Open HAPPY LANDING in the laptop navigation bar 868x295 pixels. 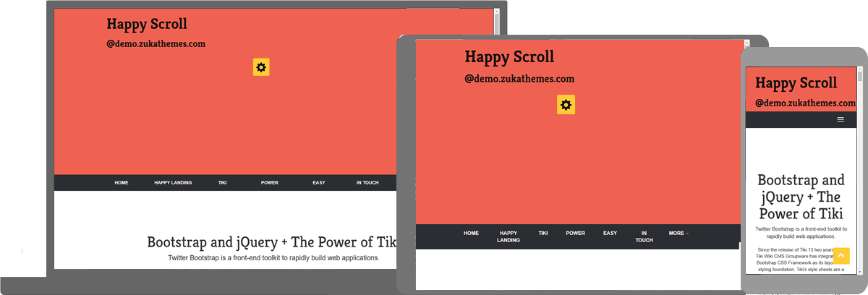pos(173,183)
